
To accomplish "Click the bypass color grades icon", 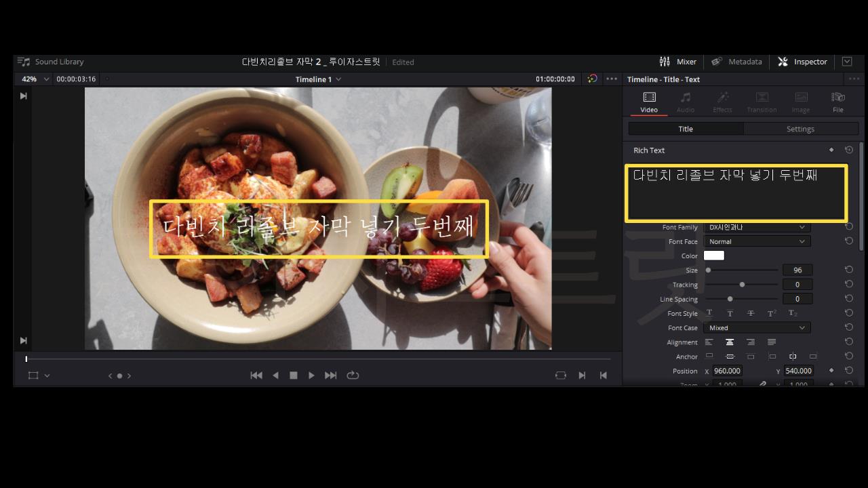I will [x=592, y=79].
